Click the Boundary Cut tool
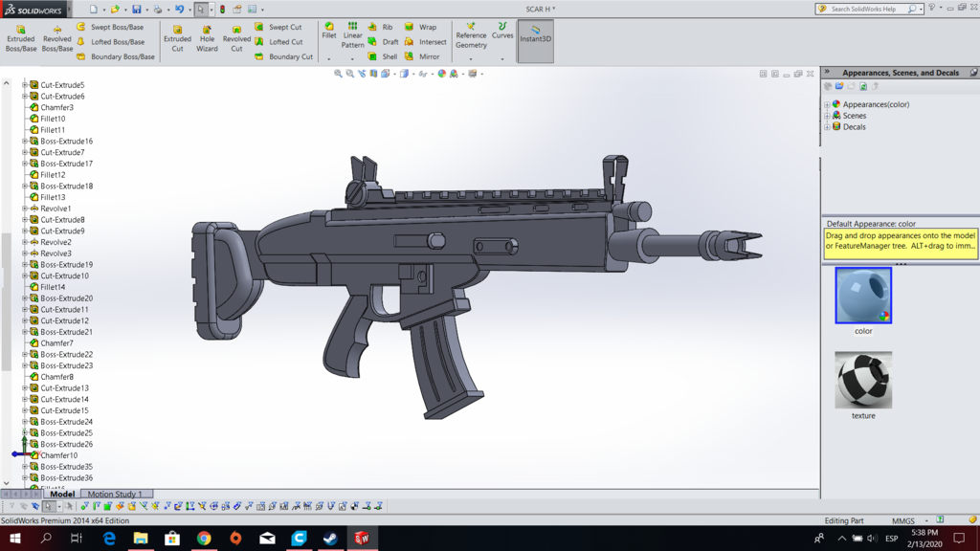This screenshot has height=551, width=980. tap(284, 56)
